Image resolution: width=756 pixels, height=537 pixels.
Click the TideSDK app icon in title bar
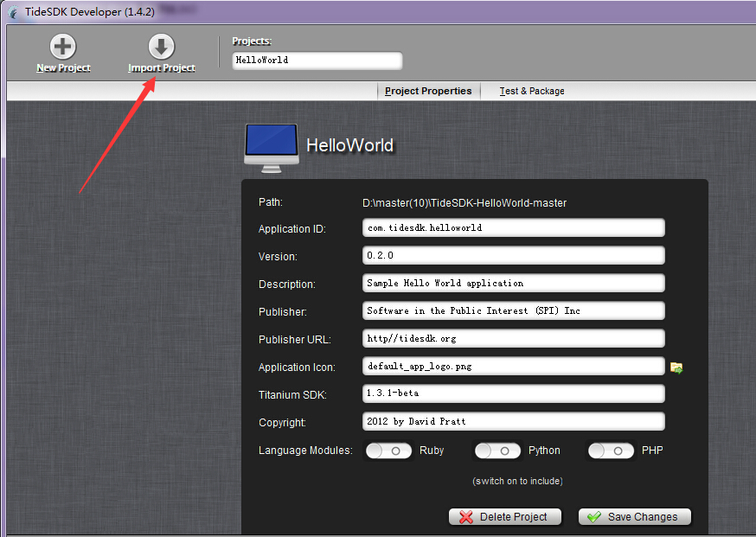click(x=14, y=12)
